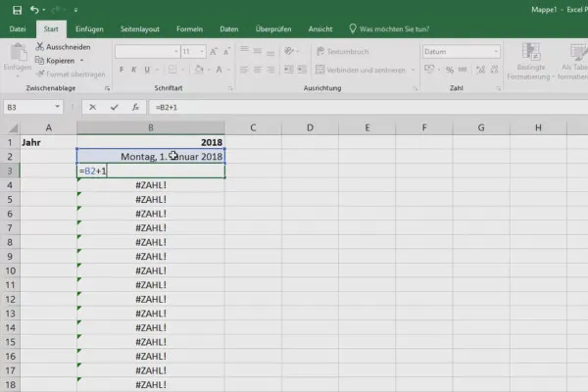Click align bottom icon
588x392 pixels.
click(270, 51)
